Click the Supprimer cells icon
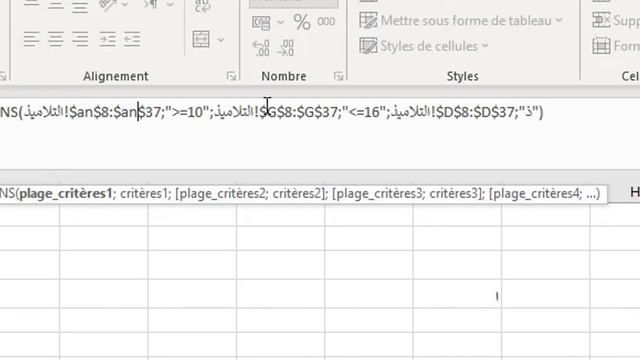Screen dimensions: 640x360 click(601, 20)
